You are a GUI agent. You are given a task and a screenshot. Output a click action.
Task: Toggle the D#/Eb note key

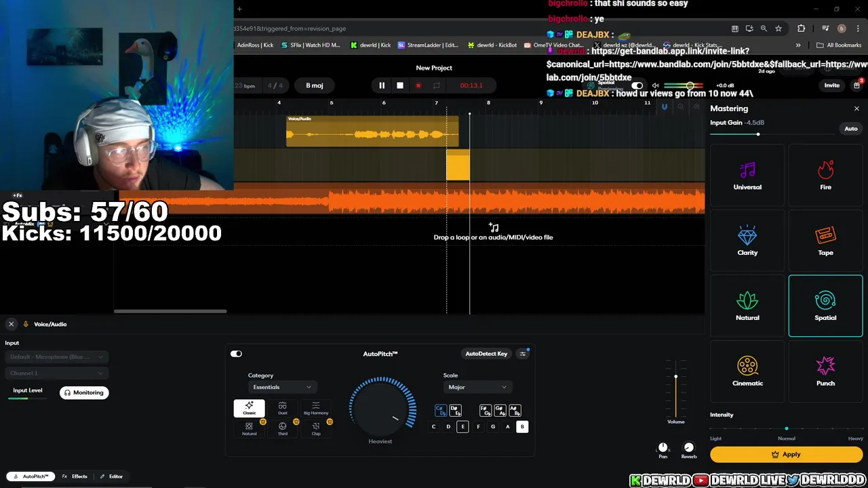[455, 411]
